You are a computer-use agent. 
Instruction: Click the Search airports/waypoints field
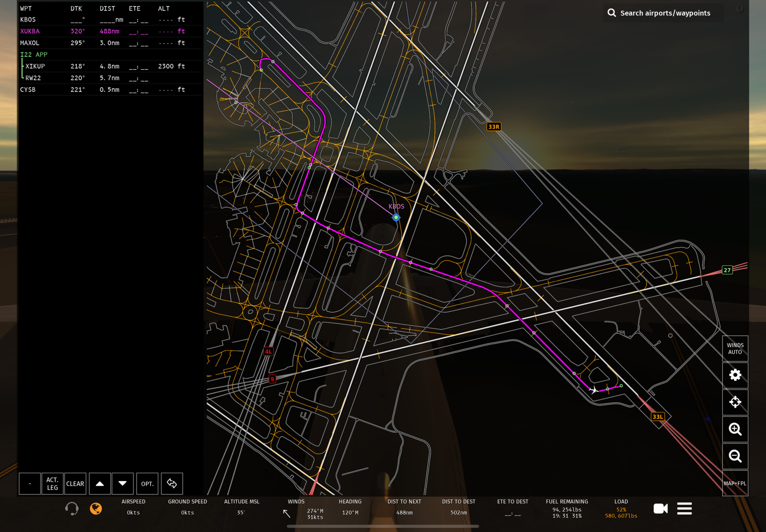pos(665,13)
